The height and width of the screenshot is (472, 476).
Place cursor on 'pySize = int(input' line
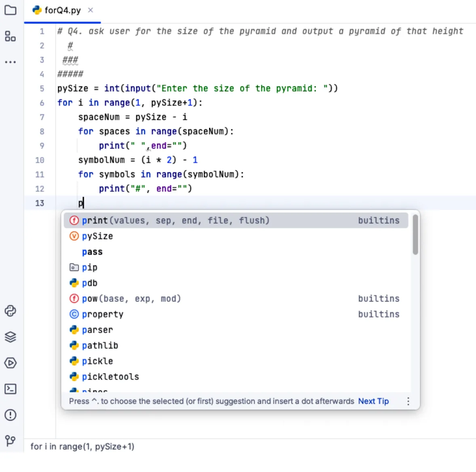(x=197, y=88)
